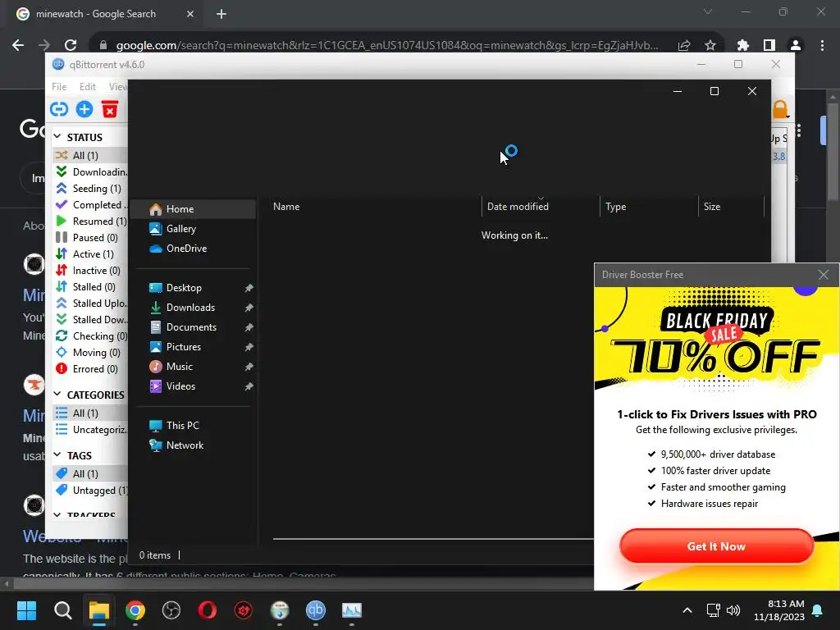The height and width of the screenshot is (630, 840).
Task: Open qBittorrent Edit menu
Action: pos(87,87)
